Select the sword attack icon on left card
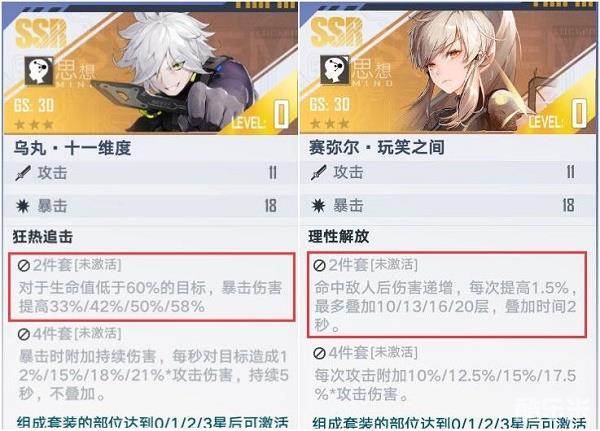600x431 pixels. click(23, 173)
